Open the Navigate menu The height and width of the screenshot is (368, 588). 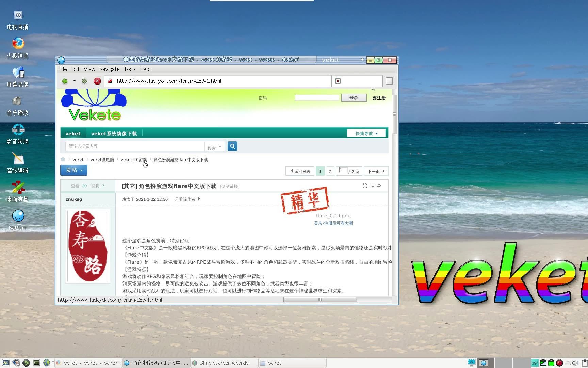click(109, 69)
